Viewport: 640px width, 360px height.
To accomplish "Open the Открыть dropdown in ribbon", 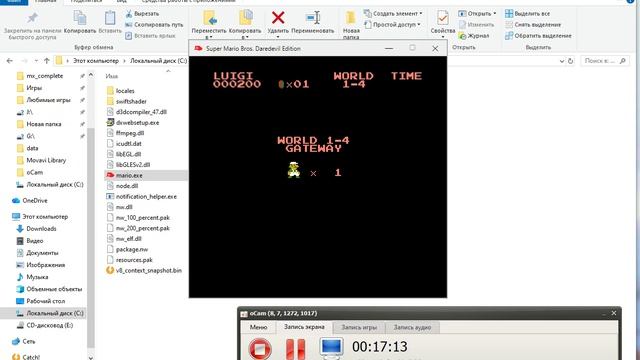I will click(477, 13).
